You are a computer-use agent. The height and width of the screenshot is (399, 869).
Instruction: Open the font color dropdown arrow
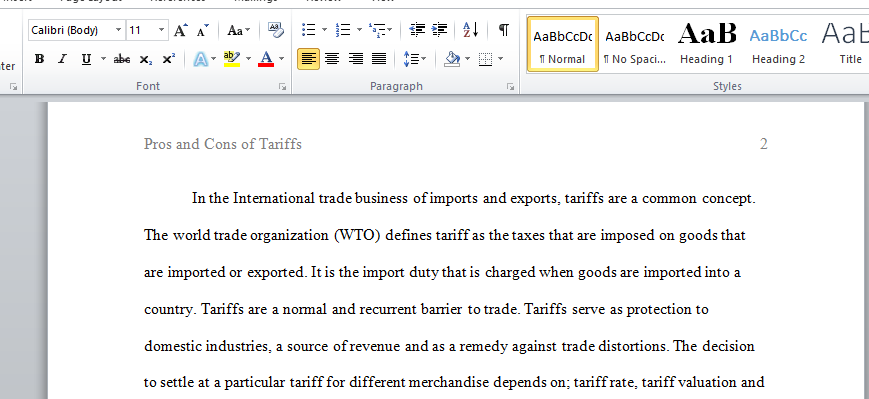(x=282, y=59)
